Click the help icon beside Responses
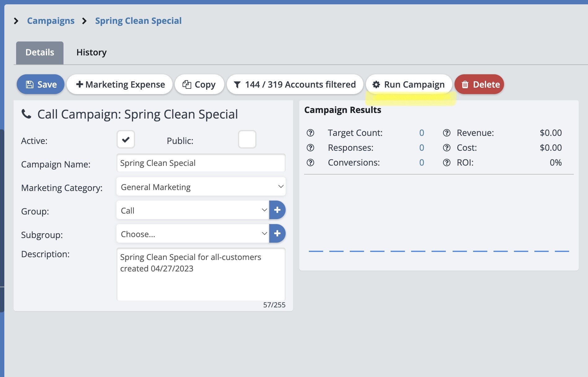 (310, 148)
